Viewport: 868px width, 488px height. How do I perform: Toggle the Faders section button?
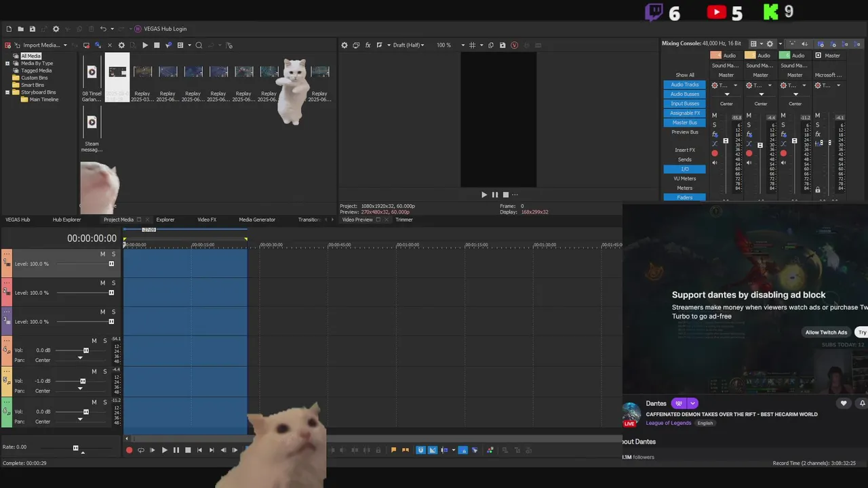coord(684,197)
